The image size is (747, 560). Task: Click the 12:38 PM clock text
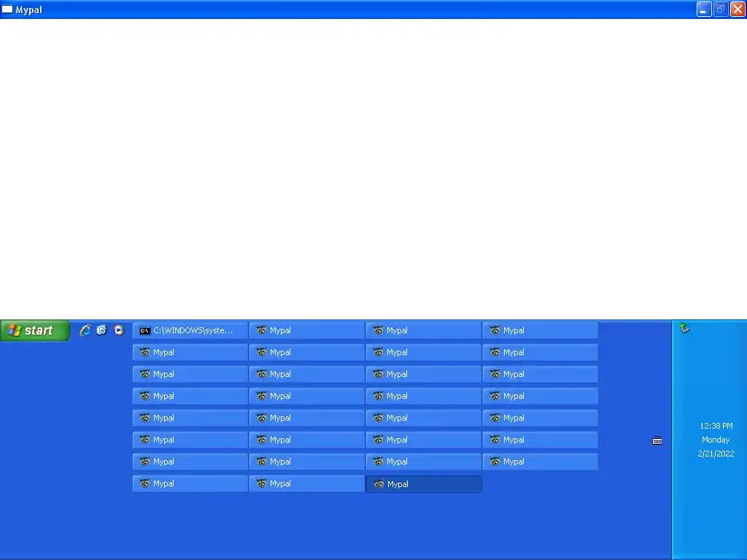point(716,426)
